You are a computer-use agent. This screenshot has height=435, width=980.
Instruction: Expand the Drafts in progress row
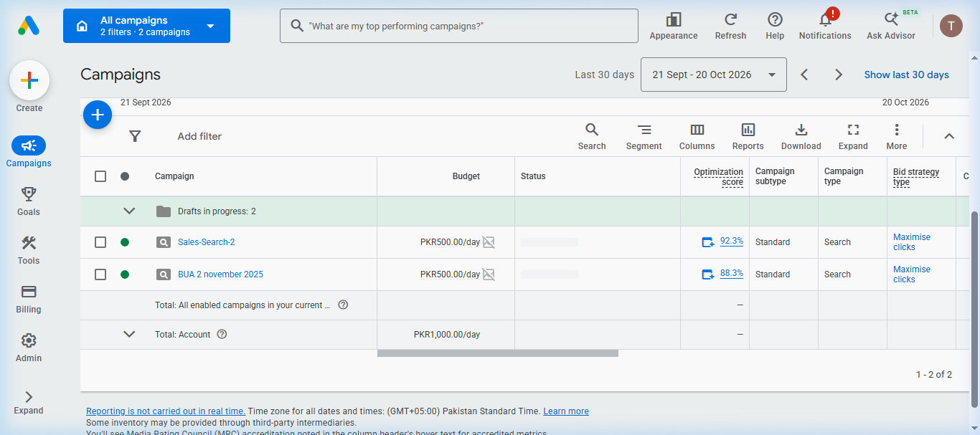click(x=129, y=211)
